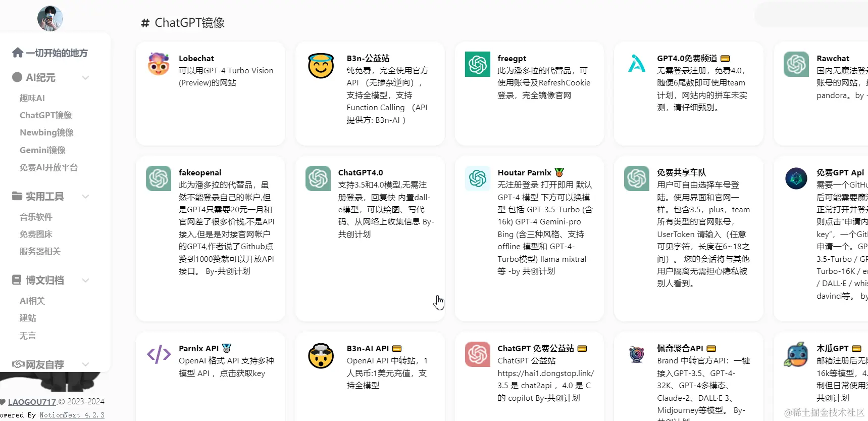
Task: Expand the 网友自荐 menu chevron
Action: 85,364
